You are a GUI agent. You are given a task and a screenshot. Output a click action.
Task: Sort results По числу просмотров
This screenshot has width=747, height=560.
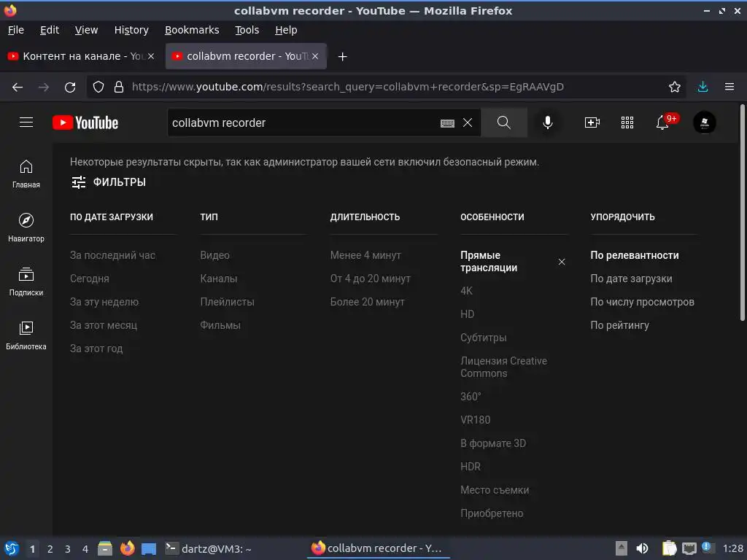tap(642, 302)
